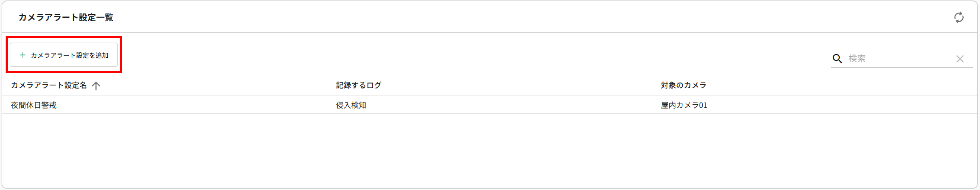Click the row's blank space right of 屋内カメラ01
The height and width of the screenshot is (190, 980).
click(x=837, y=105)
